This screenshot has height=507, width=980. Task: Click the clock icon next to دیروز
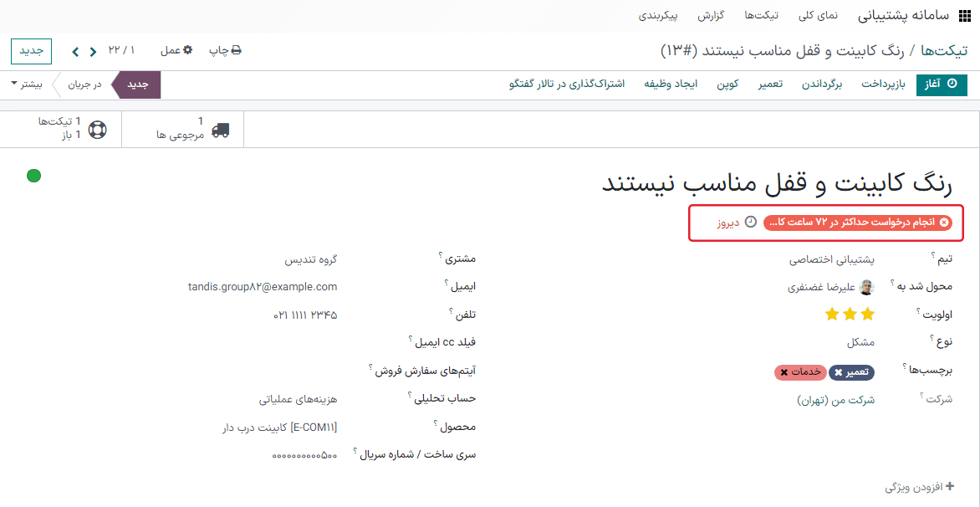[752, 222]
